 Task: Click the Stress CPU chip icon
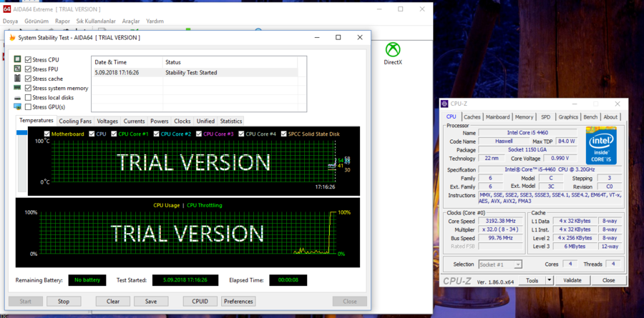(18, 59)
